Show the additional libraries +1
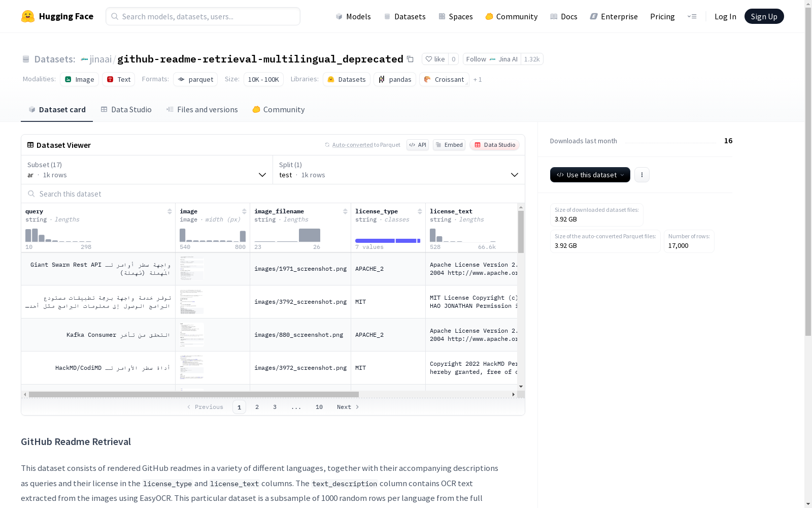This screenshot has height=508, width=812. coord(478,79)
